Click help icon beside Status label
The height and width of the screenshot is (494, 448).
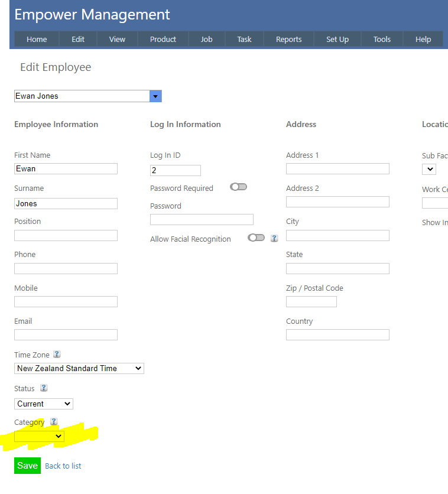point(44,388)
